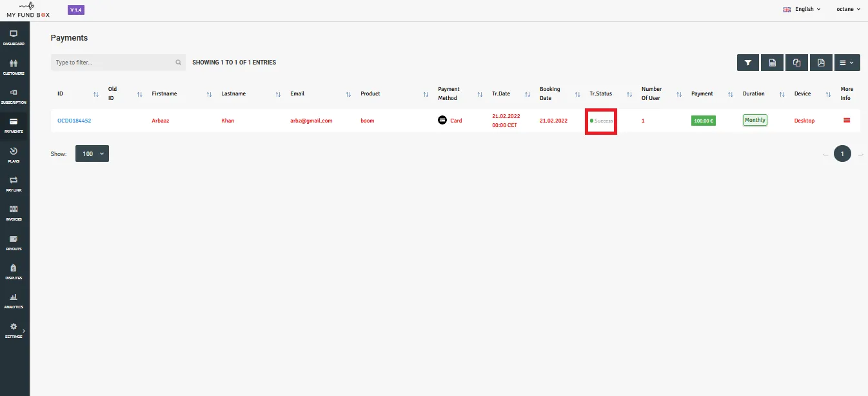Click search magnifier icon in filter box
This screenshot has width=868, height=396.
pyautogui.click(x=179, y=63)
